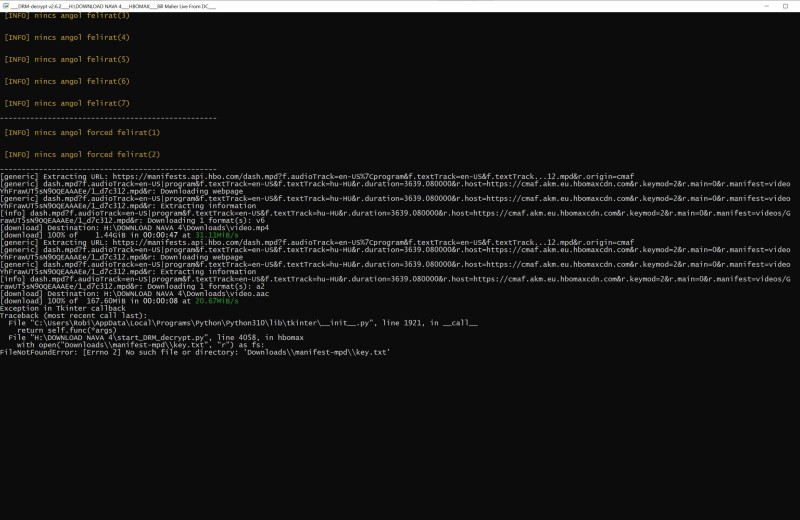
Task: Click the line 'nincs angol felirat(6)'
Action: point(67,81)
